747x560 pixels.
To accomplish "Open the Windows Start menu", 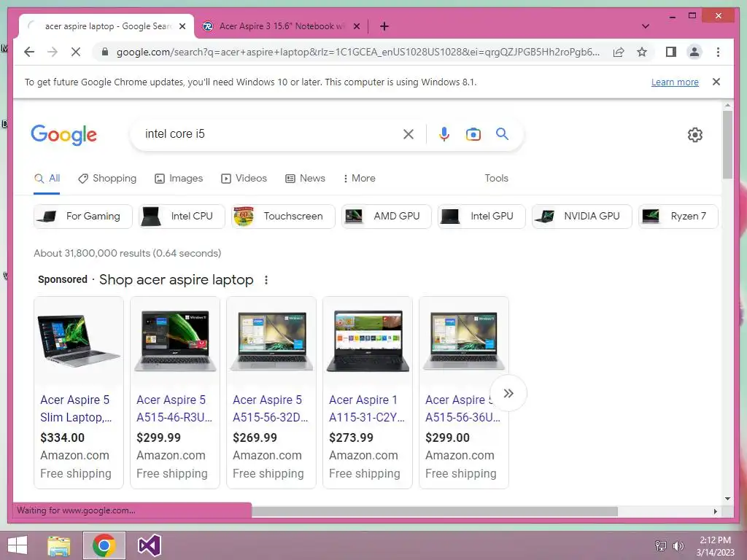I will [x=18, y=545].
